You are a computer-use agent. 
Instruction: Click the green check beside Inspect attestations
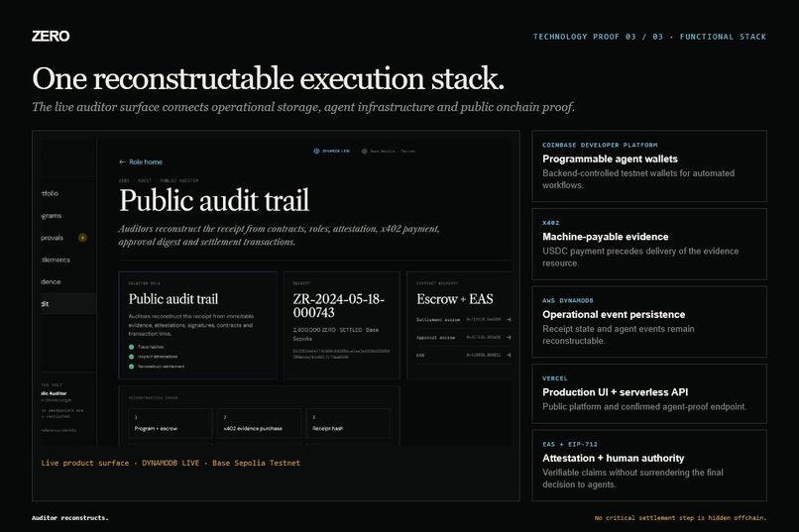coord(132,357)
